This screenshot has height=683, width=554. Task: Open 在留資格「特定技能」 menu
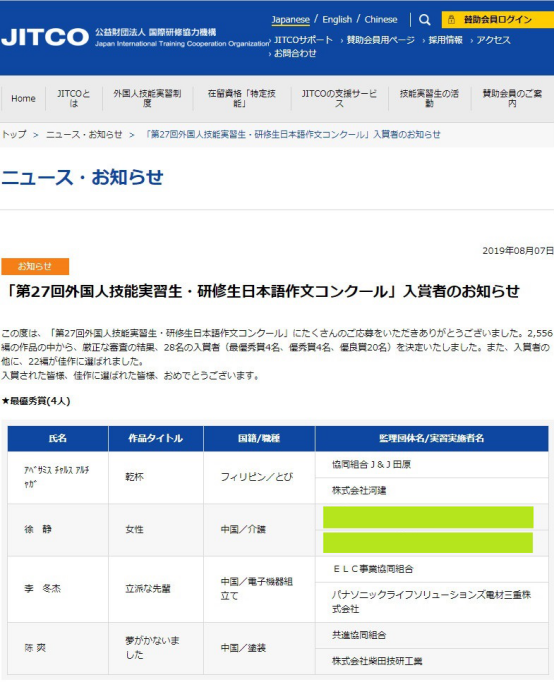(242, 98)
